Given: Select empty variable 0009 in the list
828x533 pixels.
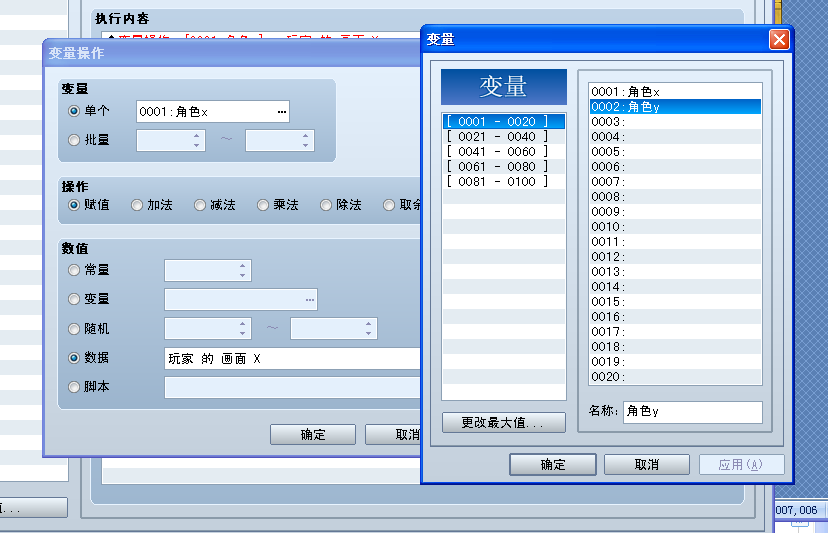Looking at the screenshot, I should click(675, 212).
